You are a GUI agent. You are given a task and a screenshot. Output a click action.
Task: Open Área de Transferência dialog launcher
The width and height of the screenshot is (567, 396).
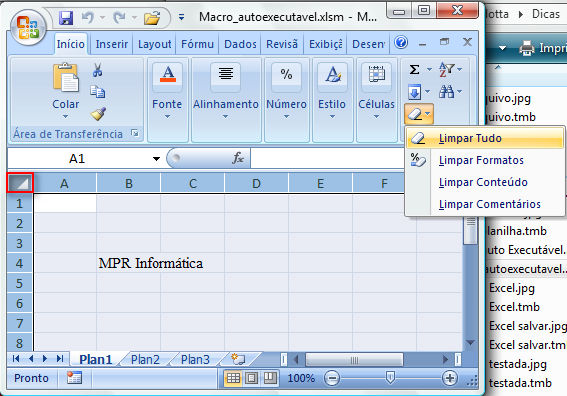click(x=135, y=133)
